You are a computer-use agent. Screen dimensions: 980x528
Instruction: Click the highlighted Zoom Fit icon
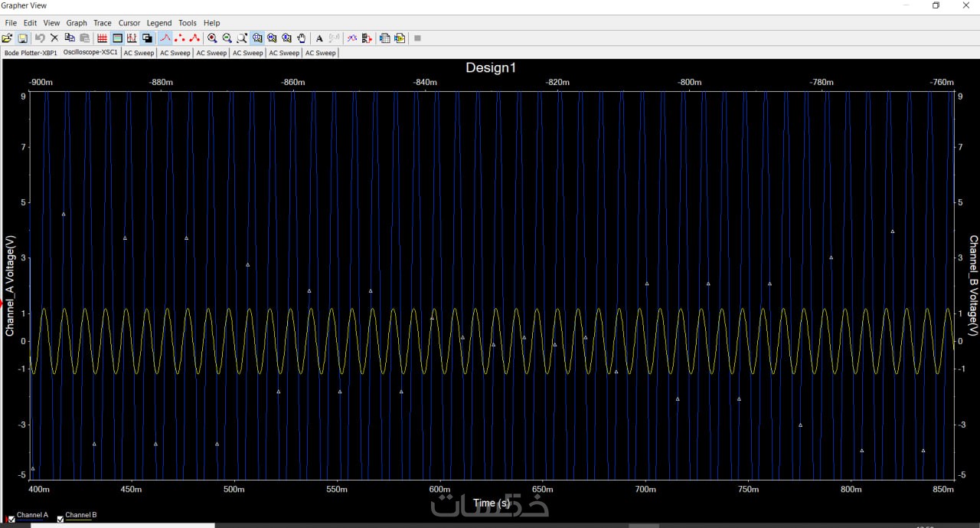pos(257,38)
